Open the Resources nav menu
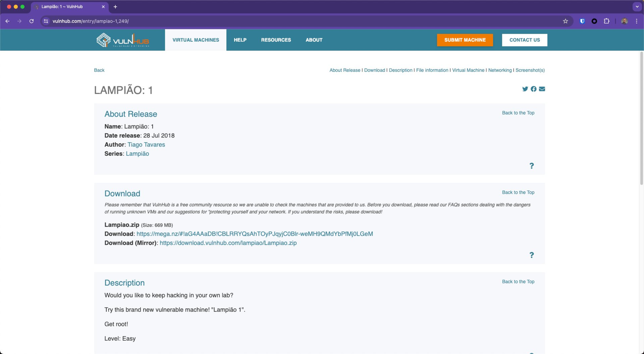The width and height of the screenshot is (644, 354). pos(276,40)
